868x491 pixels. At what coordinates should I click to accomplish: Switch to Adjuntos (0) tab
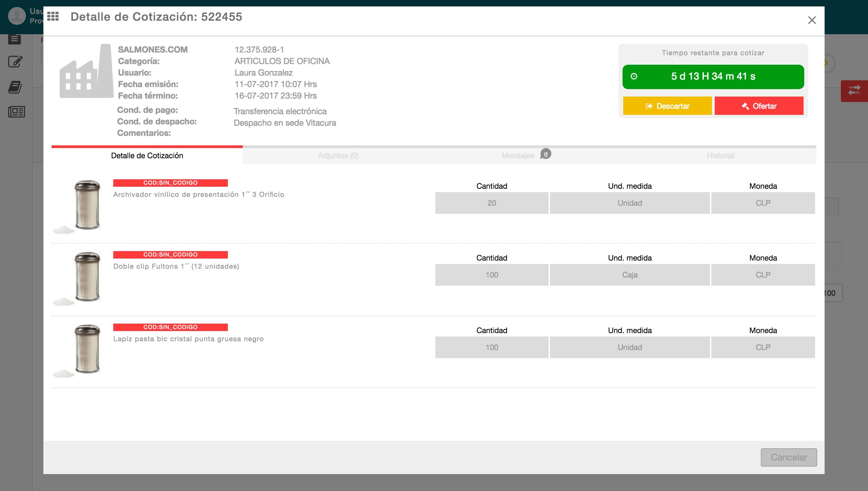338,156
